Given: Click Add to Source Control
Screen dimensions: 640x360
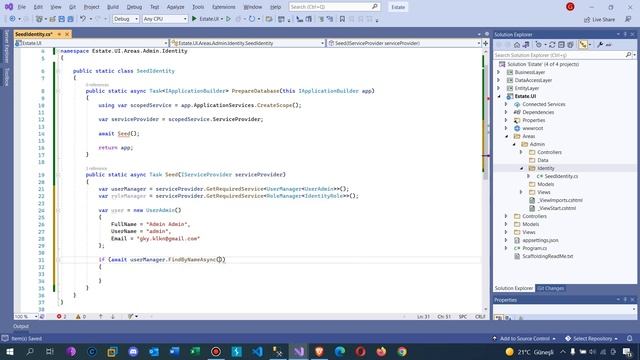Looking at the screenshot, I should click(524, 338).
